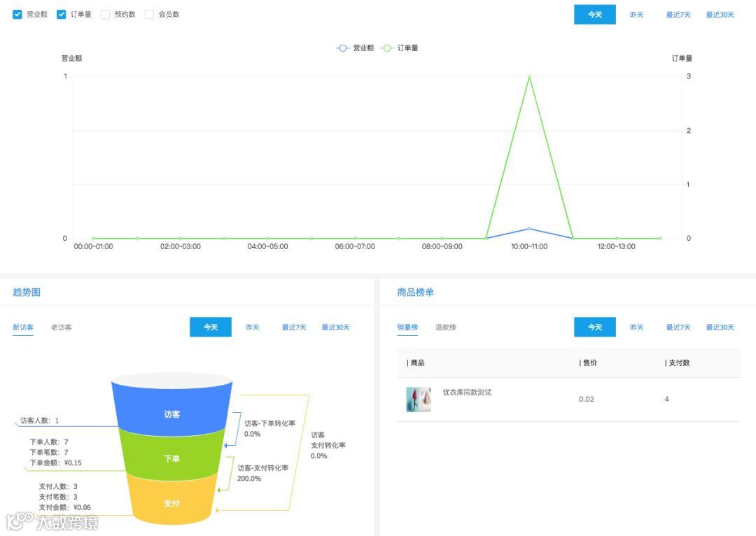
Task: Select 今天 in the 商品榜单 panel
Action: coord(594,327)
